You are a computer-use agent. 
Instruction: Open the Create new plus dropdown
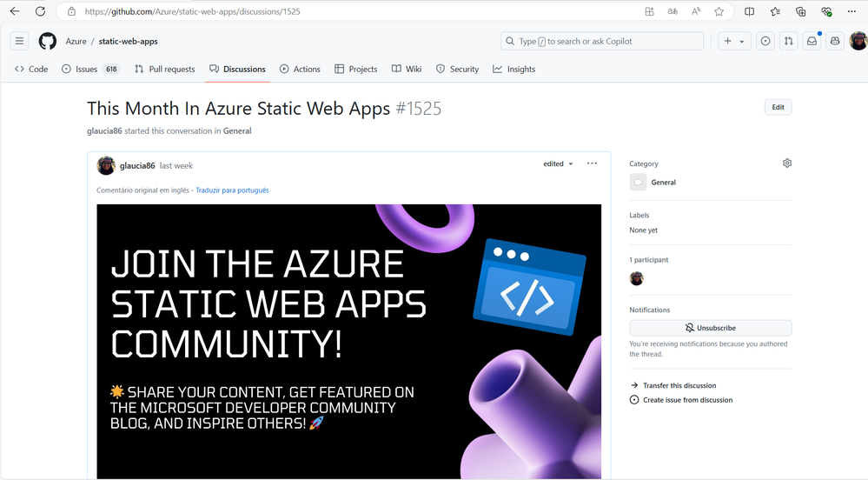734,41
